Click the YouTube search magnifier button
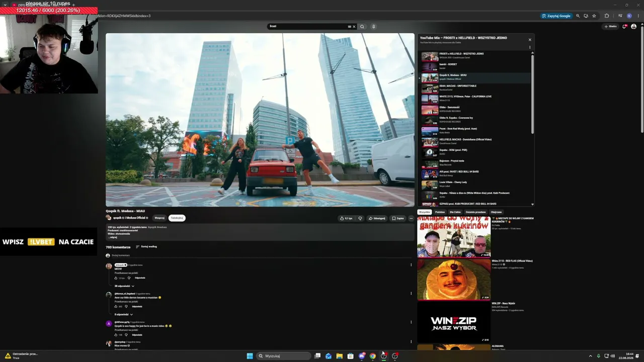This screenshot has width=644, height=362. pos(362,27)
